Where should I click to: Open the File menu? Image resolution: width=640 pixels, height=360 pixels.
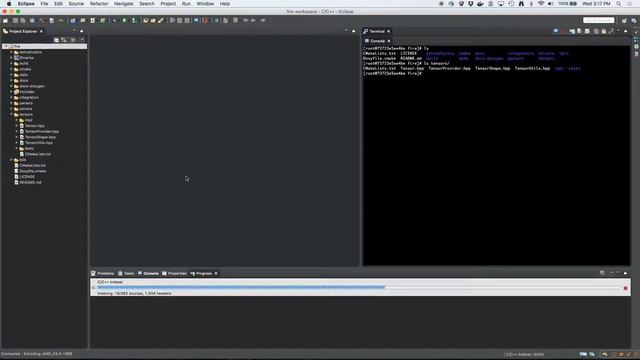click(44, 4)
